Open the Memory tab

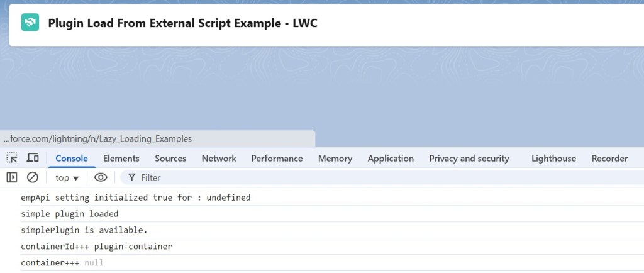pyautogui.click(x=335, y=159)
